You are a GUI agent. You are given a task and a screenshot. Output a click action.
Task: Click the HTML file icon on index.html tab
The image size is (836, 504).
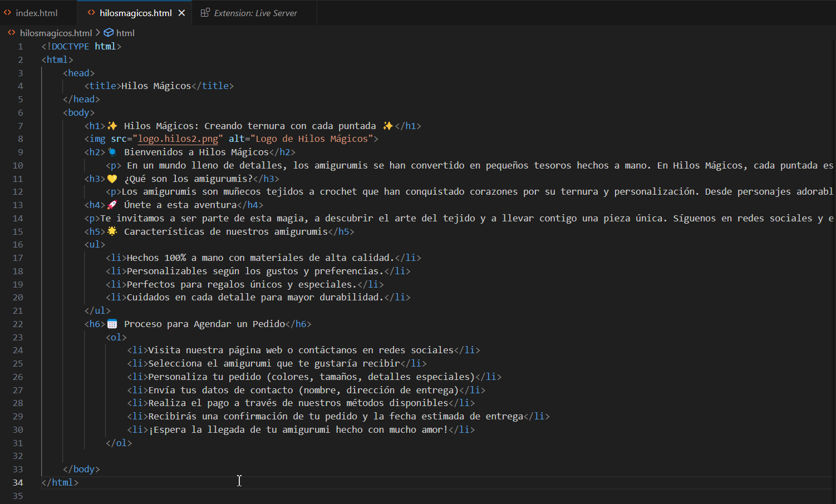point(7,13)
